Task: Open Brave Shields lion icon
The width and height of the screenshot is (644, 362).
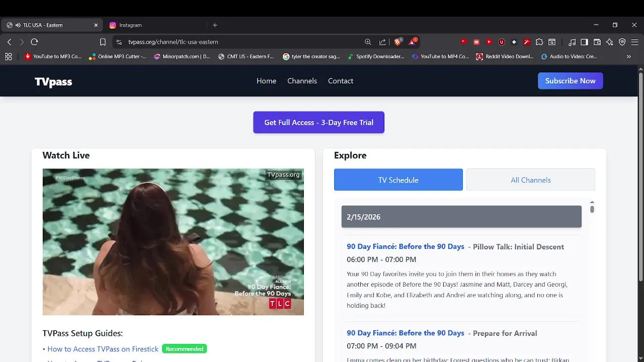Action: point(398,42)
